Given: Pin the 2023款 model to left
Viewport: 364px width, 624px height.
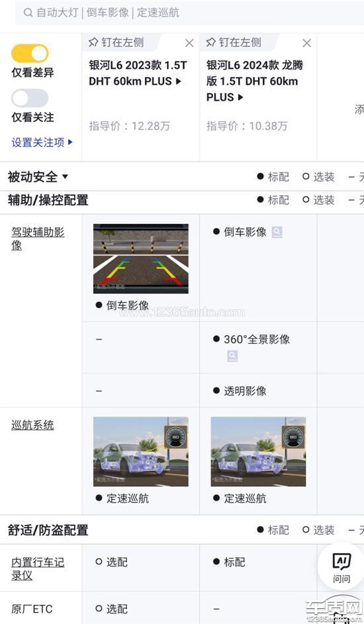Looking at the screenshot, I should point(116,42).
